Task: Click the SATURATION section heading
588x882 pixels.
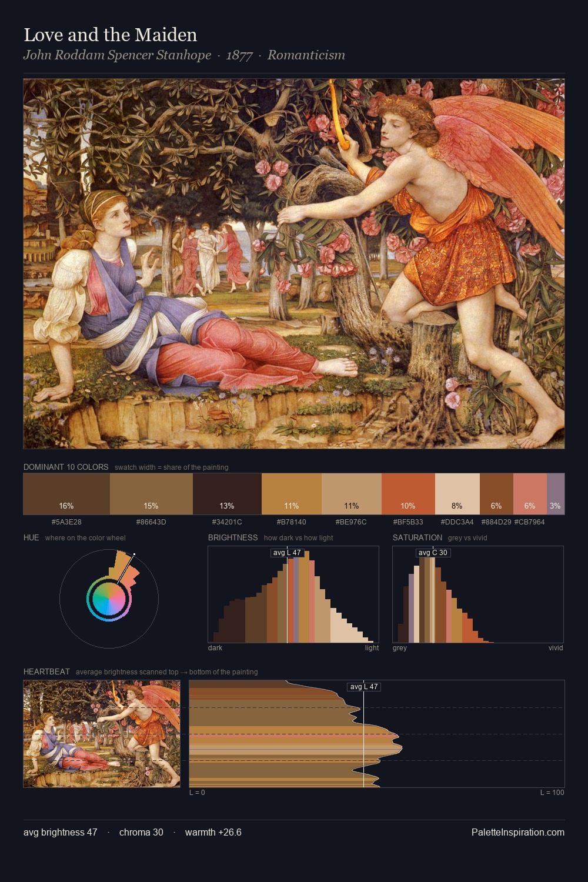Action: pyautogui.click(x=417, y=537)
